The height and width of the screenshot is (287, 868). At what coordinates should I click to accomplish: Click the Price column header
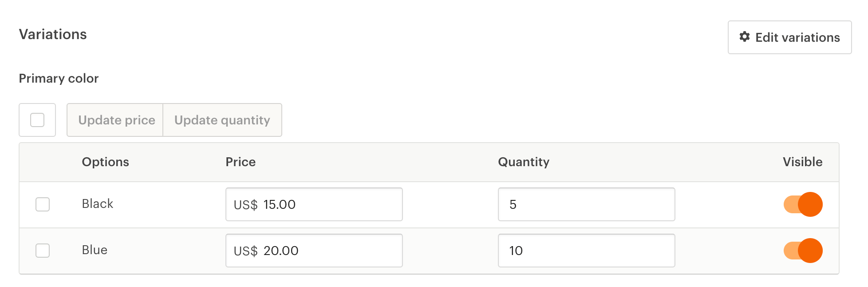point(241,162)
